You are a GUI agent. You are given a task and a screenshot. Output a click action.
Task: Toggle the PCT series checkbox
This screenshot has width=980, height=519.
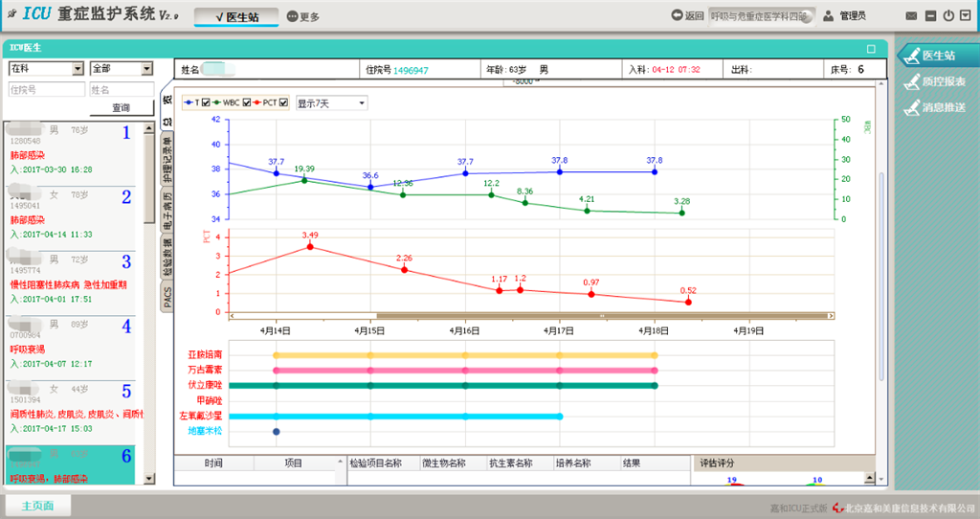(x=284, y=102)
